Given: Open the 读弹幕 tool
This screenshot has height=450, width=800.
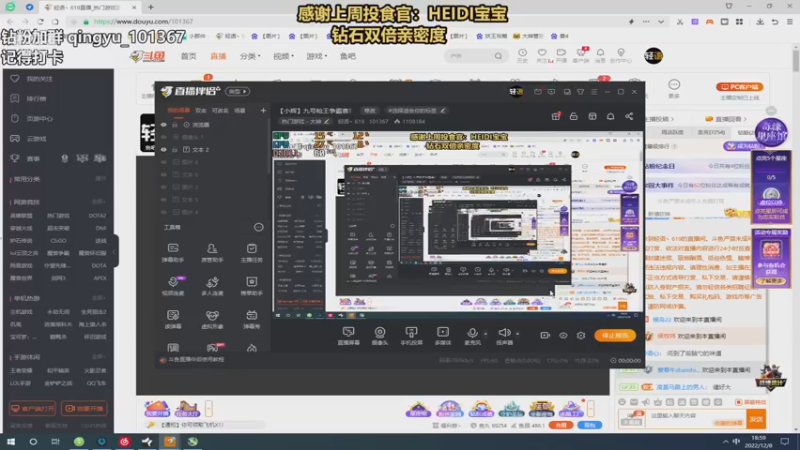Looking at the screenshot, I should point(173,319).
